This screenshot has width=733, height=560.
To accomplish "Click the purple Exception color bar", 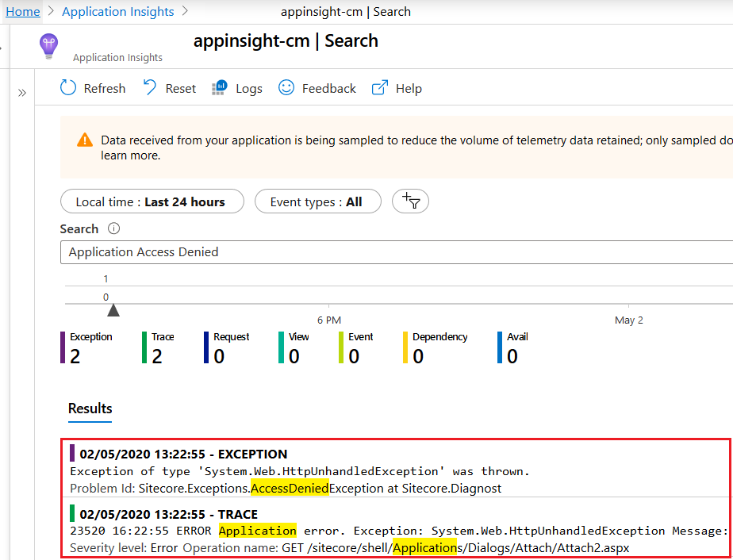I will click(63, 347).
